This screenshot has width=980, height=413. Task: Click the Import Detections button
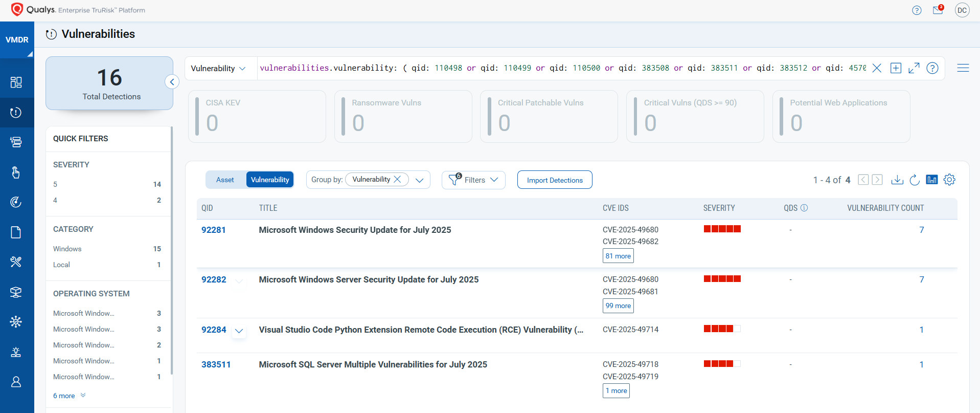tap(555, 180)
